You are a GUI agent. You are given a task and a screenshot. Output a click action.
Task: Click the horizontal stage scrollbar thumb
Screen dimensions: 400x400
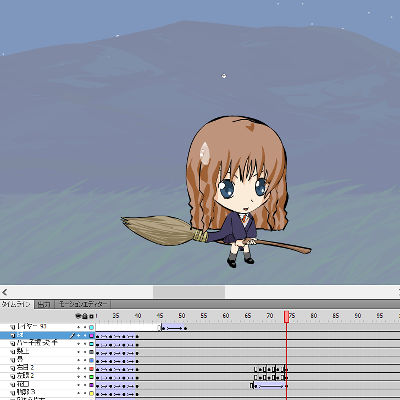tap(189, 292)
